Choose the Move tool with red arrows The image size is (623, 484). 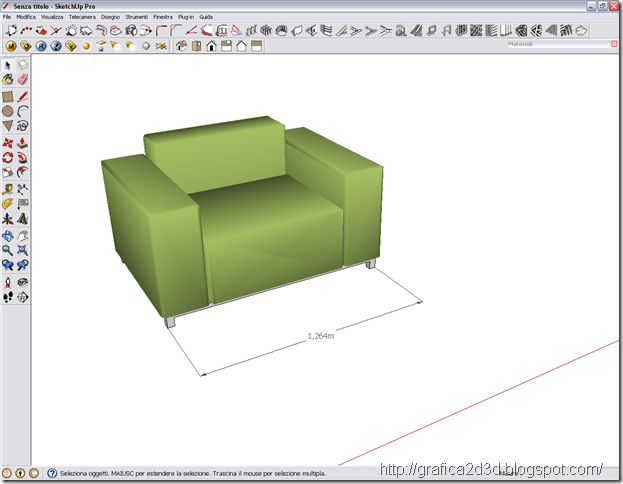coord(8,143)
